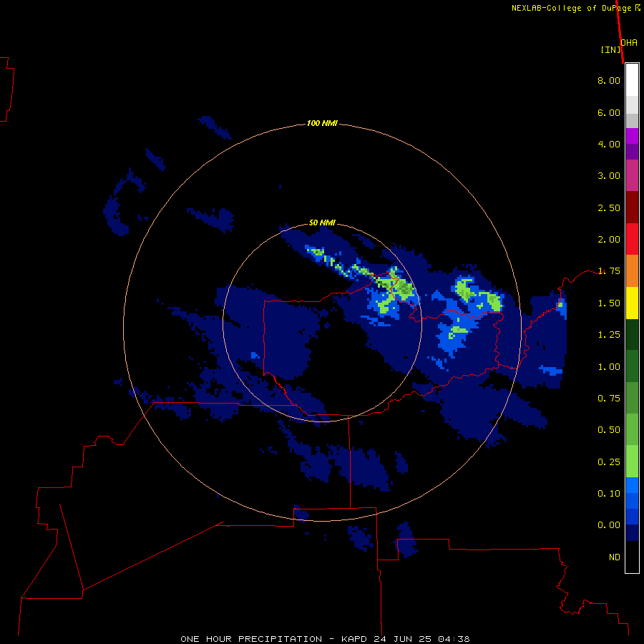Choose the light green swatch beside 0.50

pos(632,429)
